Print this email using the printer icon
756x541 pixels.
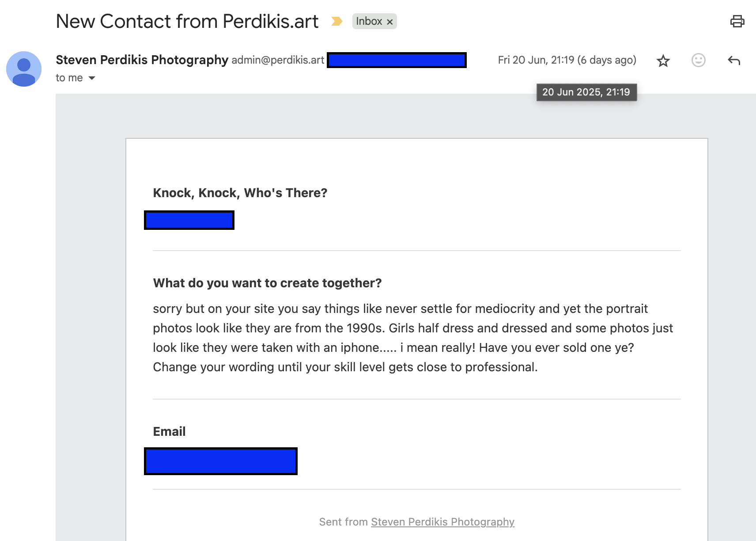pyautogui.click(x=737, y=21)
